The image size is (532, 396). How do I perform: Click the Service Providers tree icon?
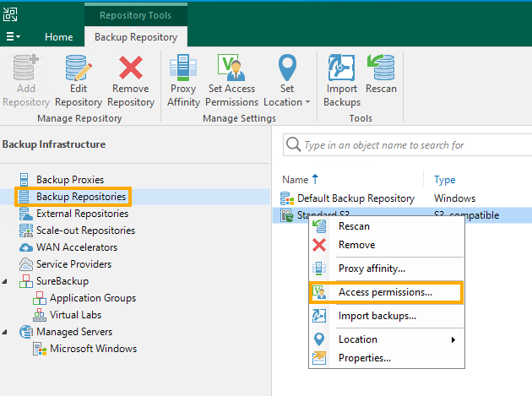coord(26,264)
